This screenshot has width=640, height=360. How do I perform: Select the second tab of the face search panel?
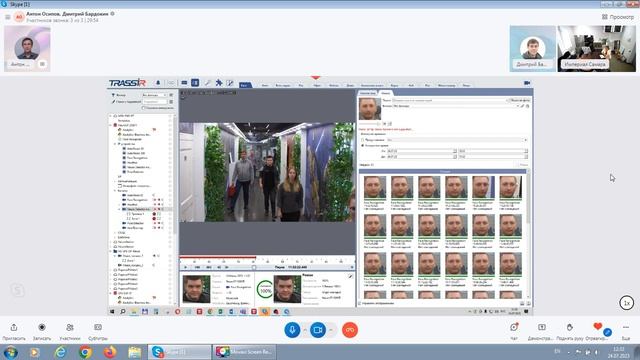pyautogui.click(x=385, y=93)
